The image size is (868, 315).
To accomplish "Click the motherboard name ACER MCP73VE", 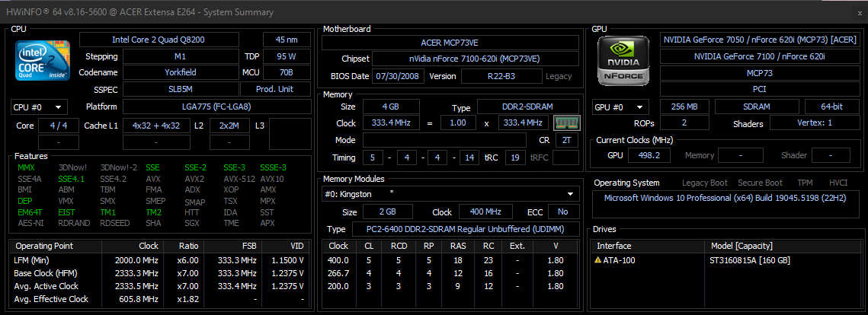I will point(450,43).
